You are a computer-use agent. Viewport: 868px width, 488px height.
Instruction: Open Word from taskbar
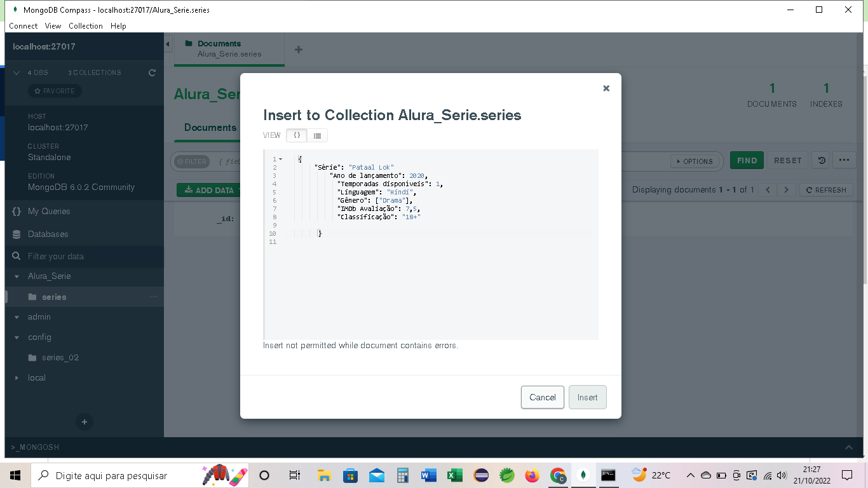coord(428,475)
